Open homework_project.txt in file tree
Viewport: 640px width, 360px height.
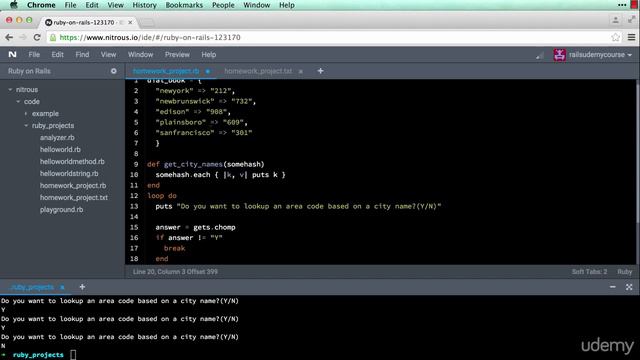(x=74, y=198)
